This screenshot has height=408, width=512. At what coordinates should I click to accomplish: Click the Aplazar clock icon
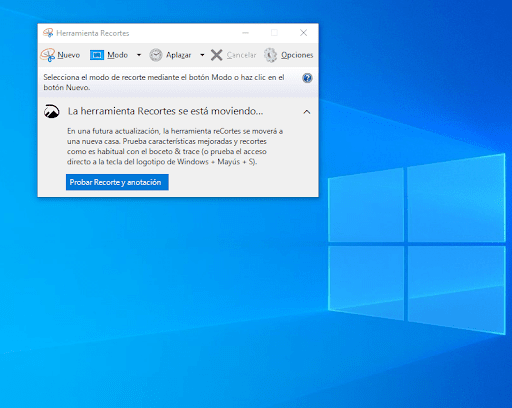pos(156,55)
